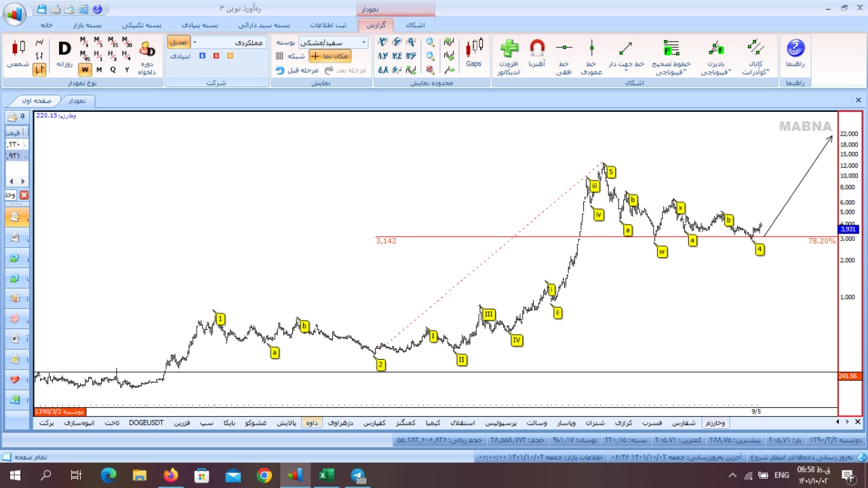Open the عملکردی dropdown
The image size is (868, 488).
coord(230,42)
